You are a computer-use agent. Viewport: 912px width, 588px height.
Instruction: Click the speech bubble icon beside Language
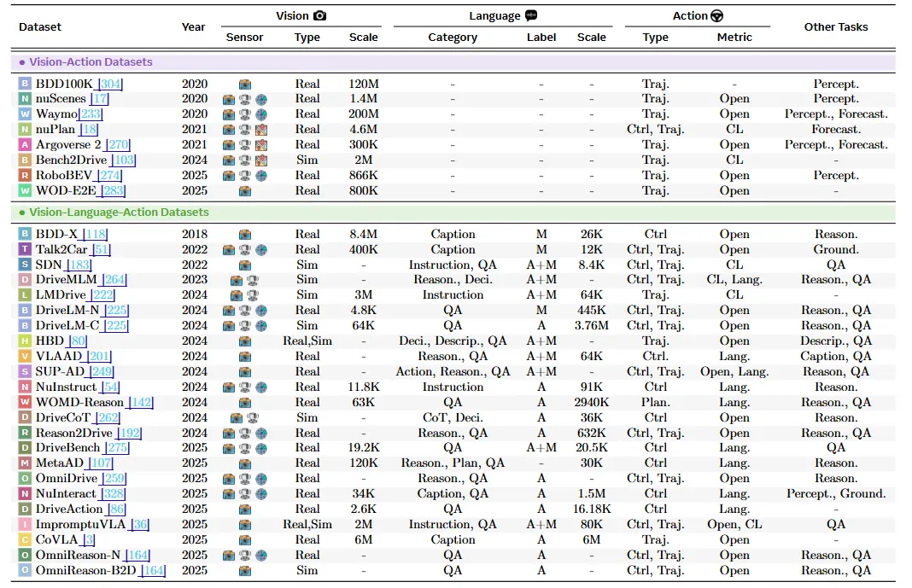click(531, 15)
